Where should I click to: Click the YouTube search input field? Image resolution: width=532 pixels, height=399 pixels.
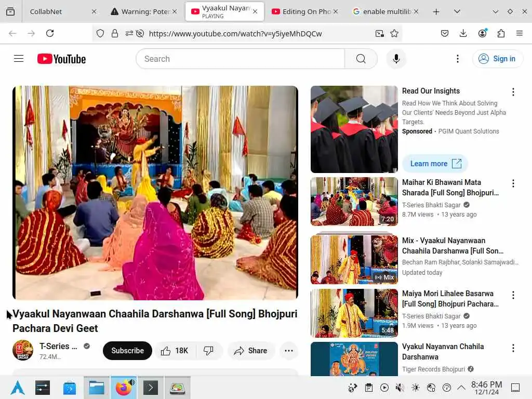point(241,59)
